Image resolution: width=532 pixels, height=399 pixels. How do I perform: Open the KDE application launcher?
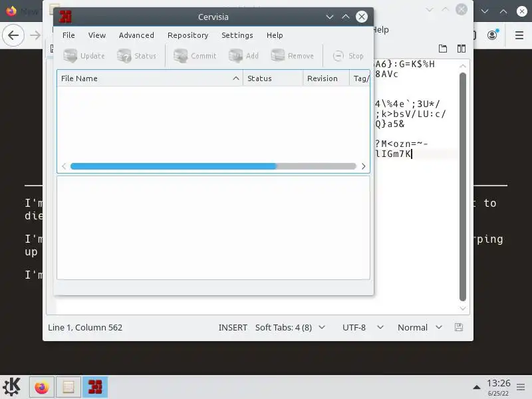click(x=11, y=387)
